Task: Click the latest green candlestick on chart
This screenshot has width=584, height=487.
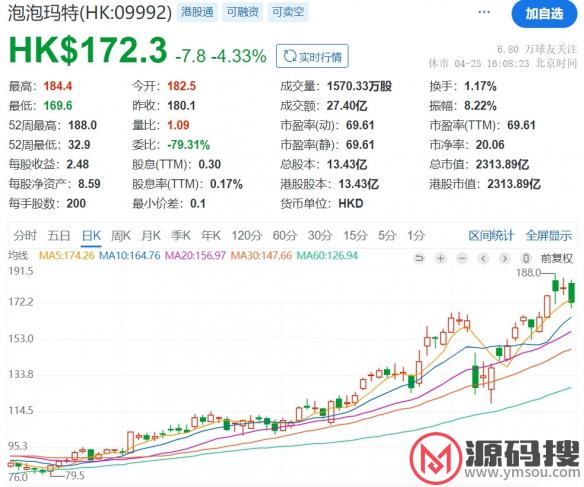Action: click(x=572, y=293)
